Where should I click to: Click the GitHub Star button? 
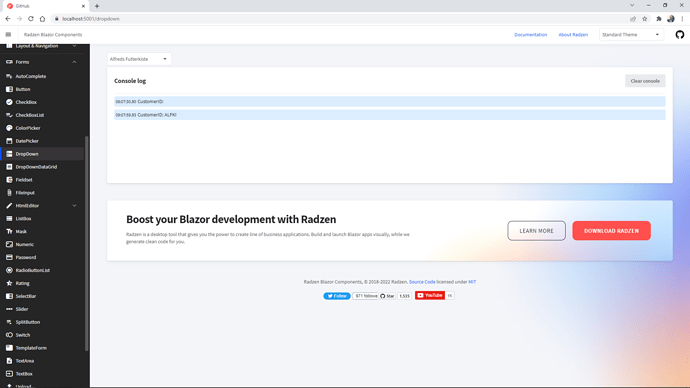(x=387, y=296)
